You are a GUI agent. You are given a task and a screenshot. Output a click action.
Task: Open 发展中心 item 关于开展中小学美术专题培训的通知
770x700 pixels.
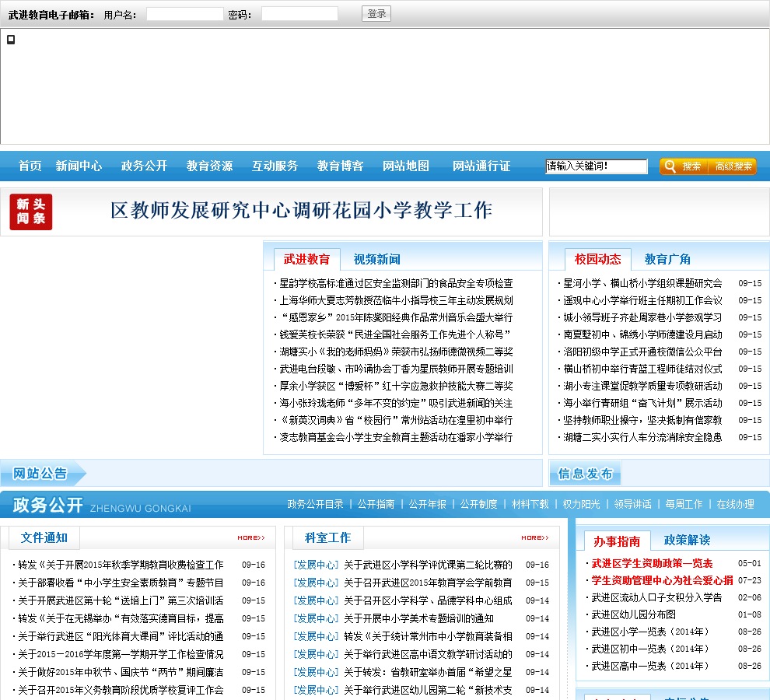pos(418,618)
